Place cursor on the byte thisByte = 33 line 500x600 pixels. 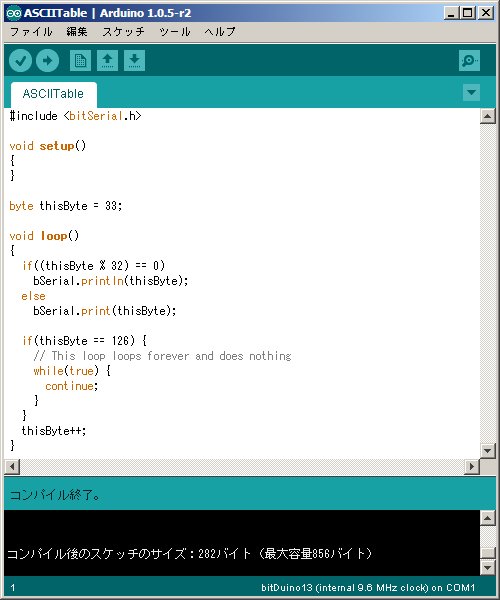point(65,206)
